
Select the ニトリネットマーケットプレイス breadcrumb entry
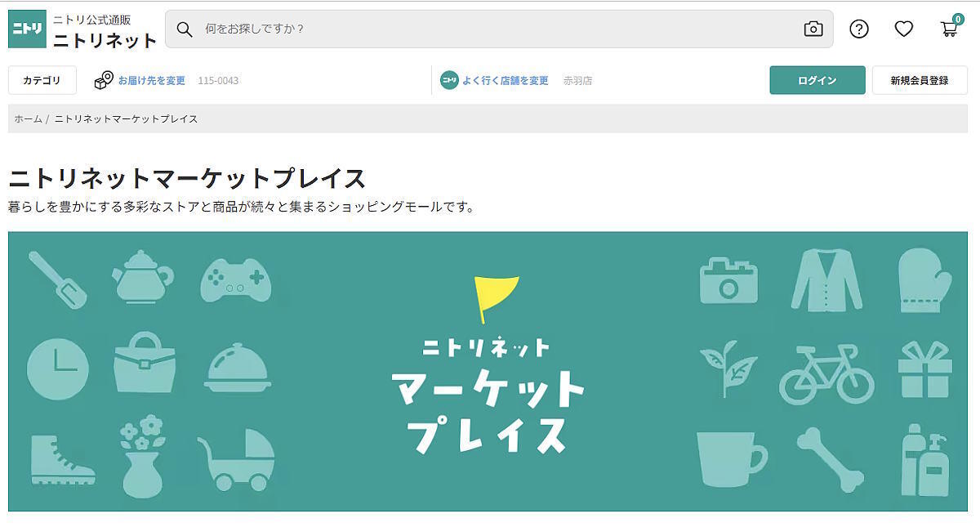tap(124, 118)
